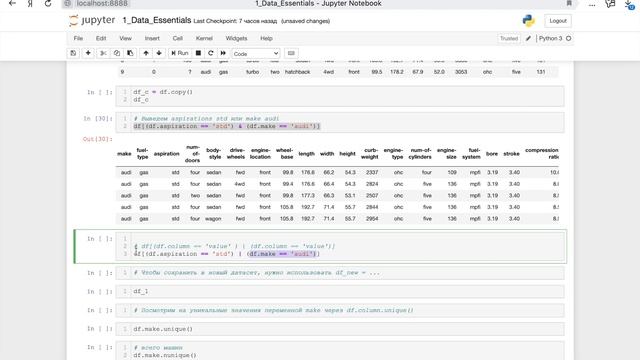
Task: Click the df_c = df.copy() code cell
Action: tap(340, 96)
